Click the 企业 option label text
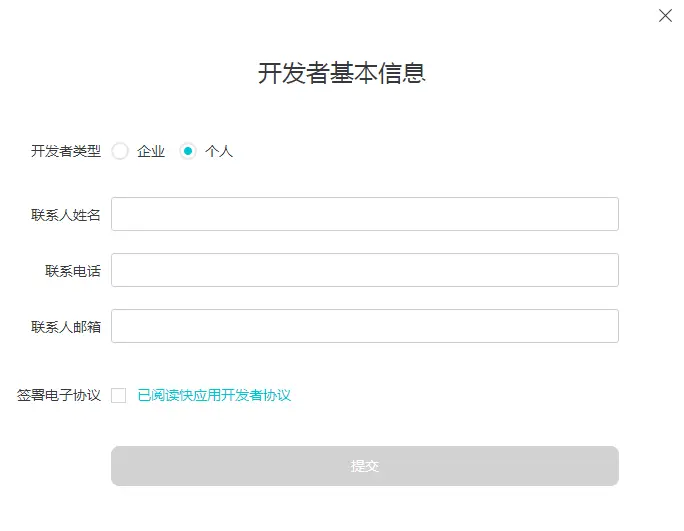The height and width of the screenshot is (531, 684). tap(151, 152)
